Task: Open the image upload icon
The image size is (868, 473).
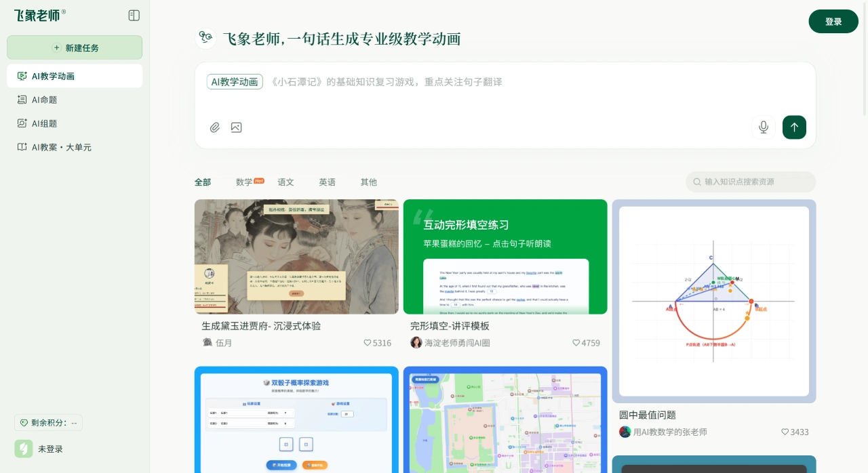Action: [x=236, y=127]
